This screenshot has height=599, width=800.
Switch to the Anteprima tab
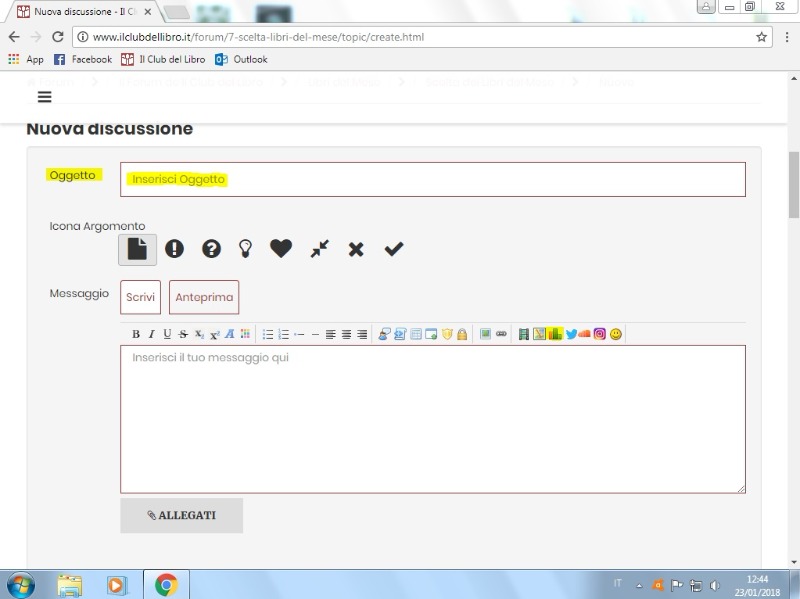(x=204, y=297)
